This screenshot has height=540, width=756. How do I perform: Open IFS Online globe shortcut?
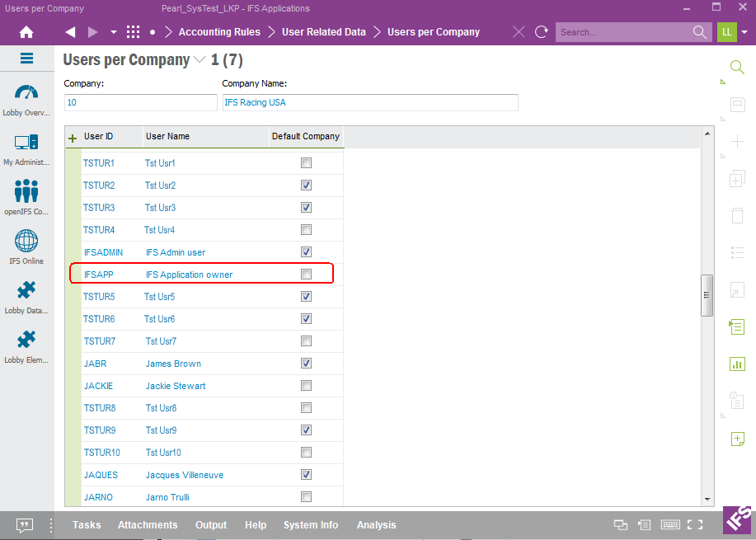tap(26, 247)
